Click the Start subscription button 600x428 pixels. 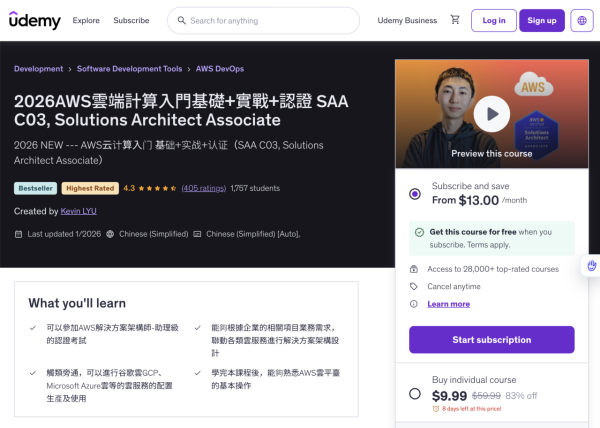point(492,340)
